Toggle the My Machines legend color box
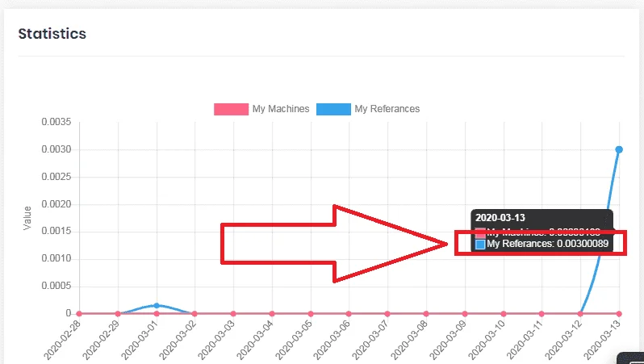 coord(232,109)
